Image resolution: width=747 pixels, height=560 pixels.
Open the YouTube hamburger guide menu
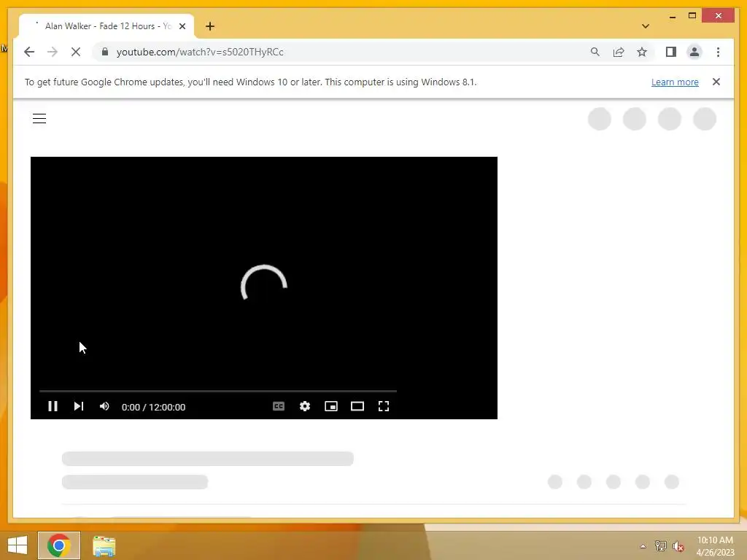click(x=39, y=119)
